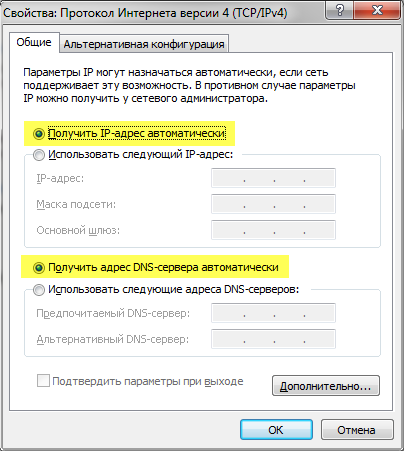
Task: Confirm with the ОК button
Action: pyautogui.click(x=276, y=430)
